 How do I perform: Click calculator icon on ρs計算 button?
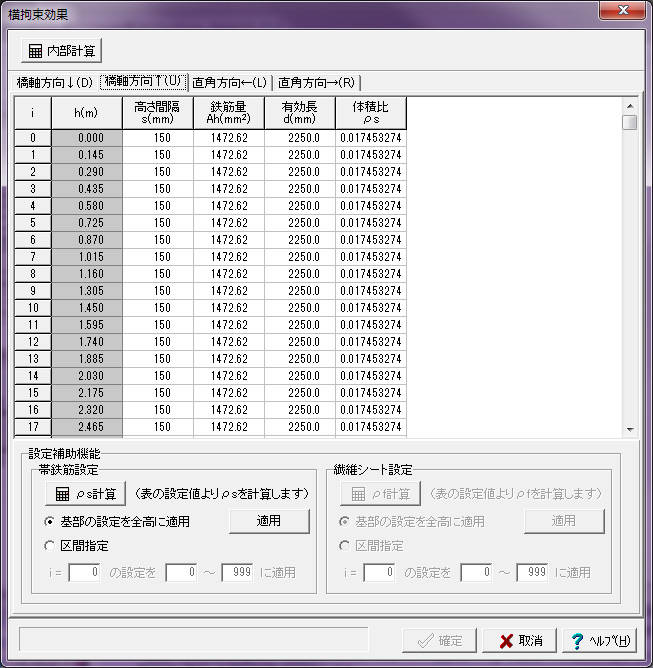click(x=62, y=494)
